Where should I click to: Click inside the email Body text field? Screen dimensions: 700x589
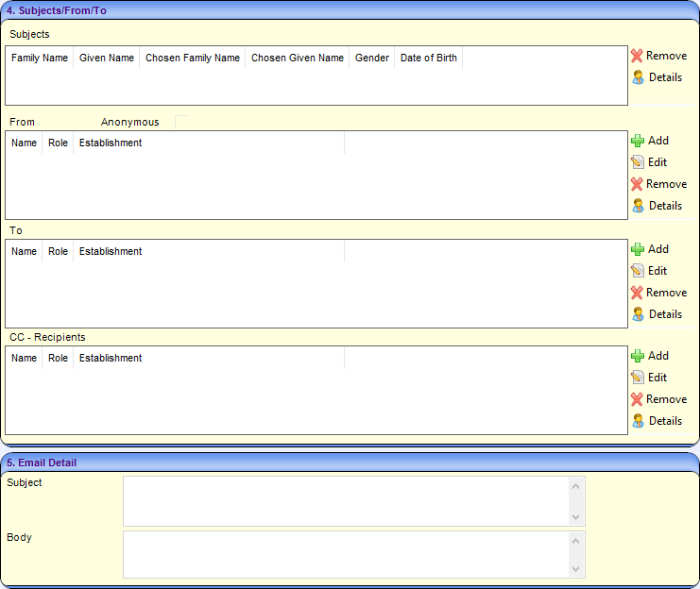(346, 554)
